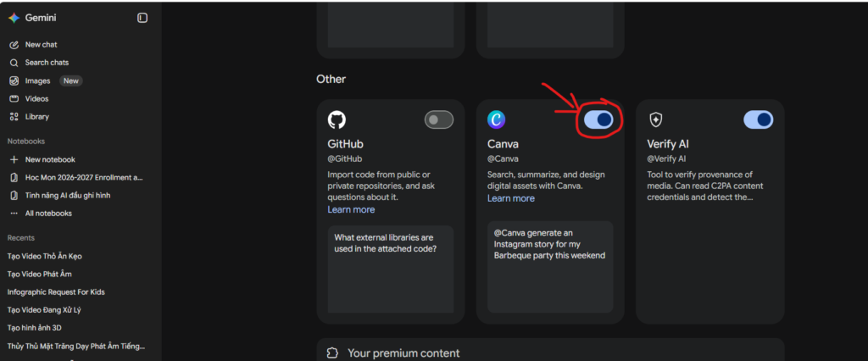
Task: Click the Your premium content icon
Action: pyautogui.click(x=332, y=353)
